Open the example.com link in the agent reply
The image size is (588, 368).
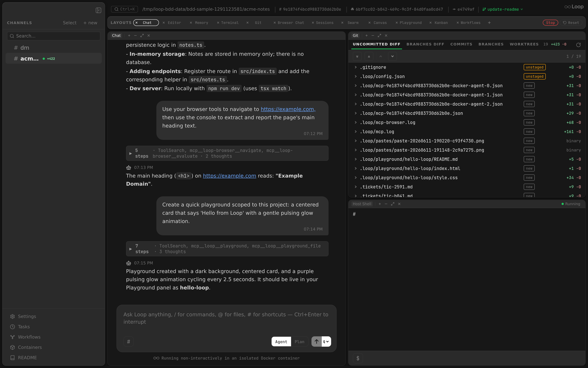[229, 176]
